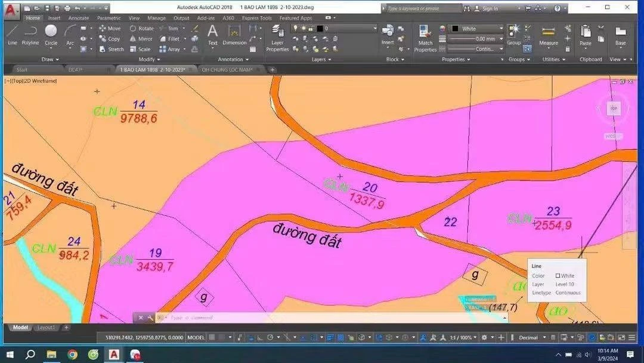Open the OH CHUNG LOC NAM drawing tab

pos(227,70)
